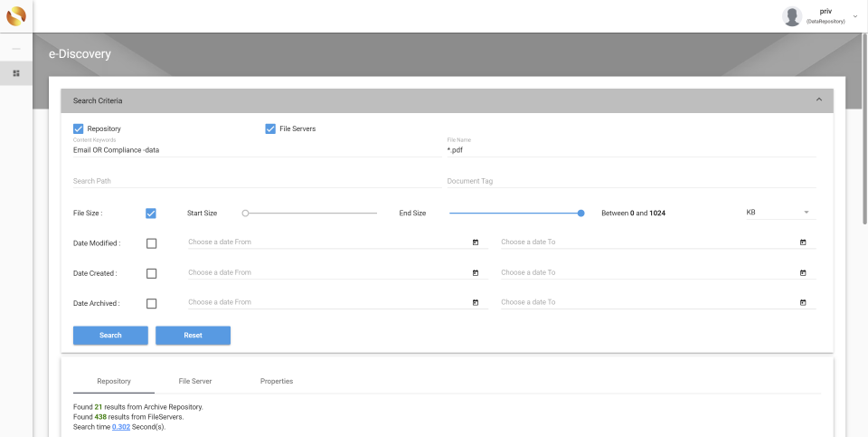Click the e-Discovery page title
This screenshot has width=868, height=437.
[80, 53]
